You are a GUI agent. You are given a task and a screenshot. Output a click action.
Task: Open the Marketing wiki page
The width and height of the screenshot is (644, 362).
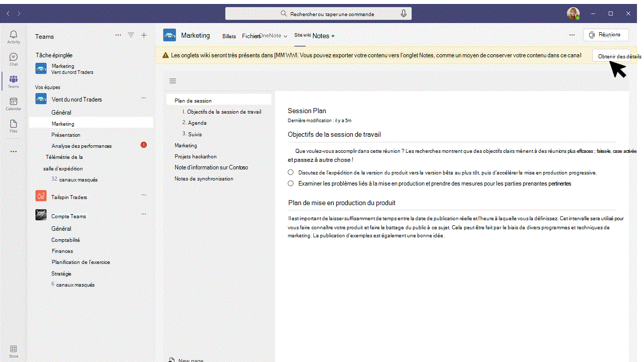click(x=186, y=145)
